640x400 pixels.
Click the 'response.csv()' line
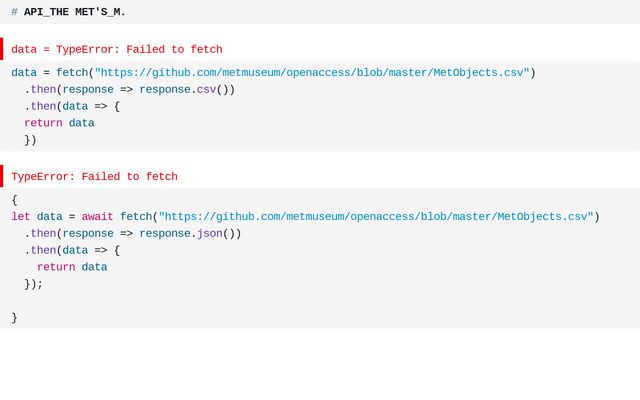tap(130, 89)
